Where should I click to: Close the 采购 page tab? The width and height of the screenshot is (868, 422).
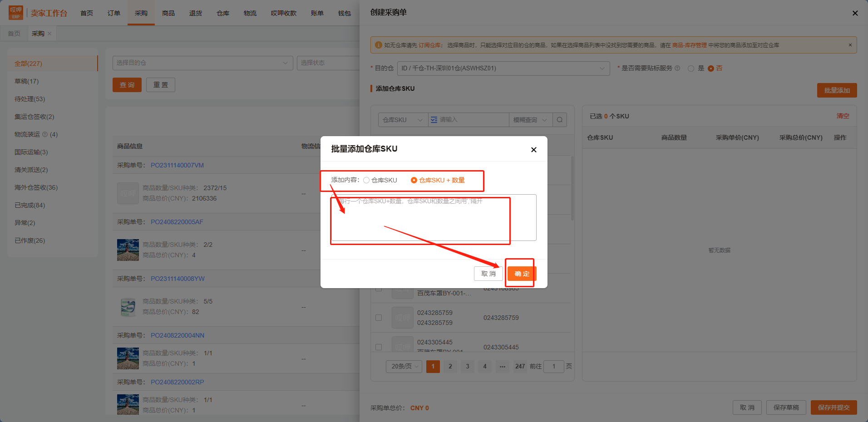pos(49,34)
